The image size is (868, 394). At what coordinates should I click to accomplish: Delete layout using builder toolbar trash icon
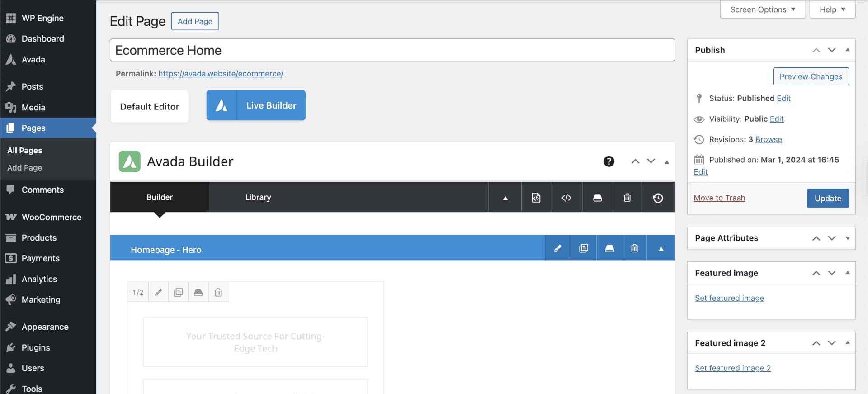(x=627, y=198)
